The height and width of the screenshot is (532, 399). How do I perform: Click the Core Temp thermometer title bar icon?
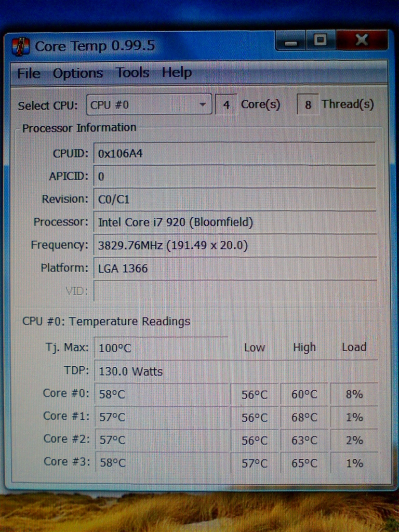[20, 47]
